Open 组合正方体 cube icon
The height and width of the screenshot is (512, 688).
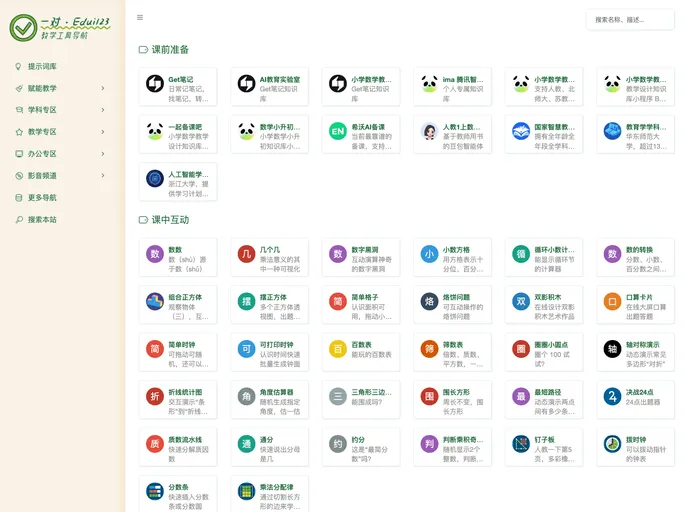point(155,301)
